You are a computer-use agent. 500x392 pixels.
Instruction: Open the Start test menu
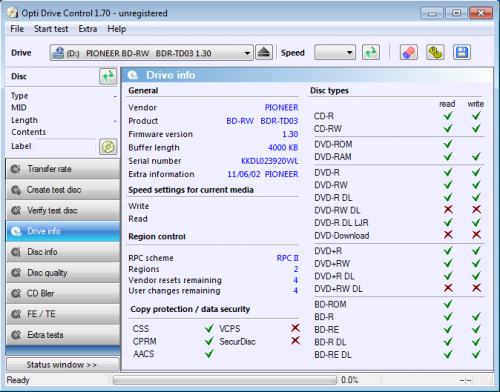click(51, 29)
